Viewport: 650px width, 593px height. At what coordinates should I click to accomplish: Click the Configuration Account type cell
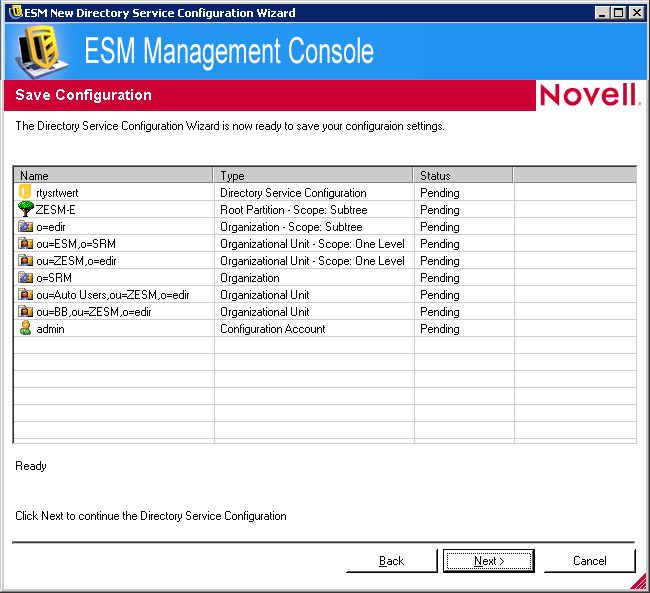(x=272, y=329)
